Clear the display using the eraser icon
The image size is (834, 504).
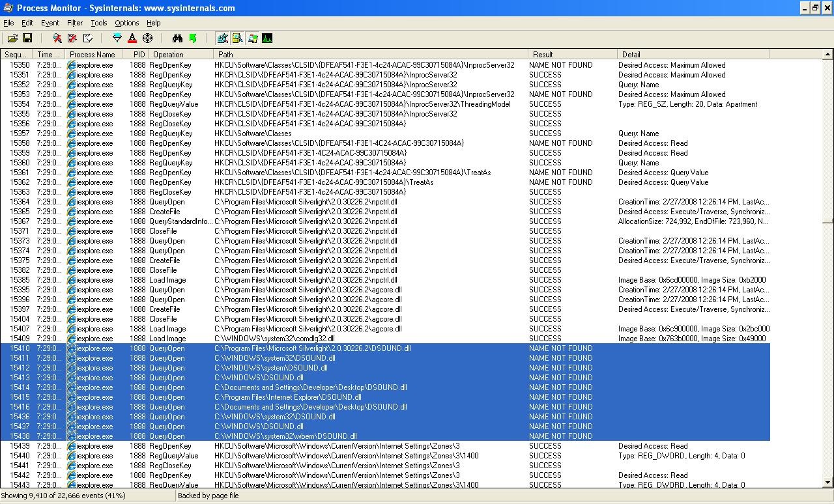[88, 38]
